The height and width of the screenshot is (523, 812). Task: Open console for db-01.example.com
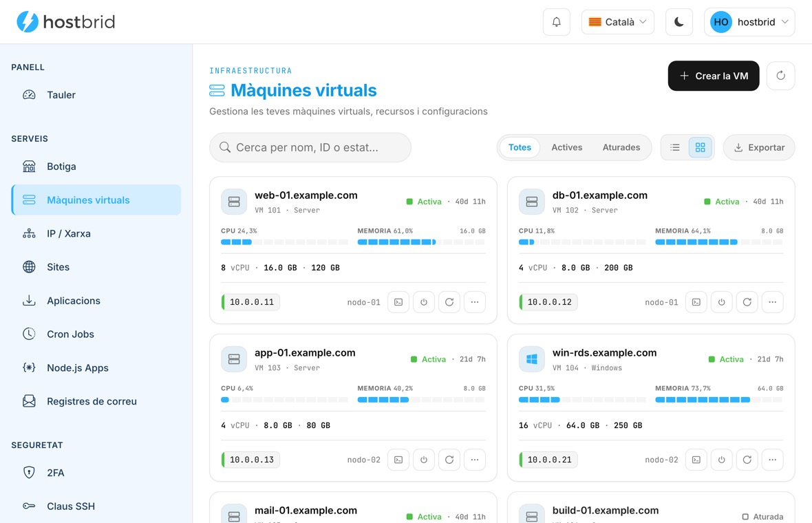[696, 302]
